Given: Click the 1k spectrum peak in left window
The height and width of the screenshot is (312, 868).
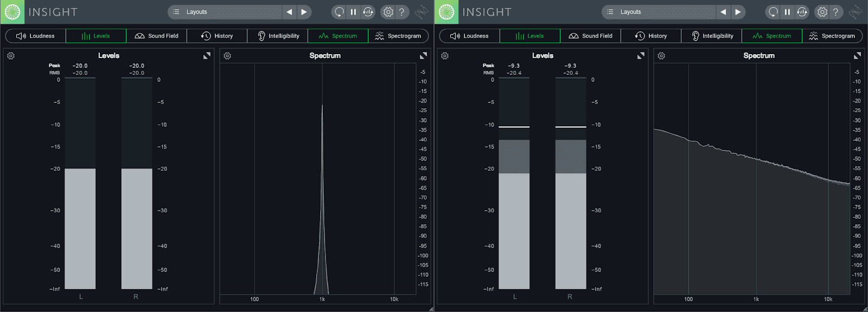Looking at the screenshot, I should coord(322,199).
